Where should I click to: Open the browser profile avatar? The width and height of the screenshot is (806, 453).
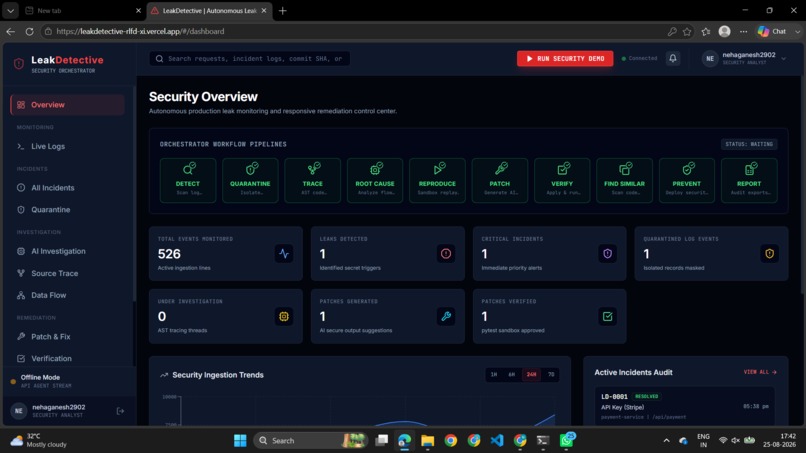click(724, 31)
